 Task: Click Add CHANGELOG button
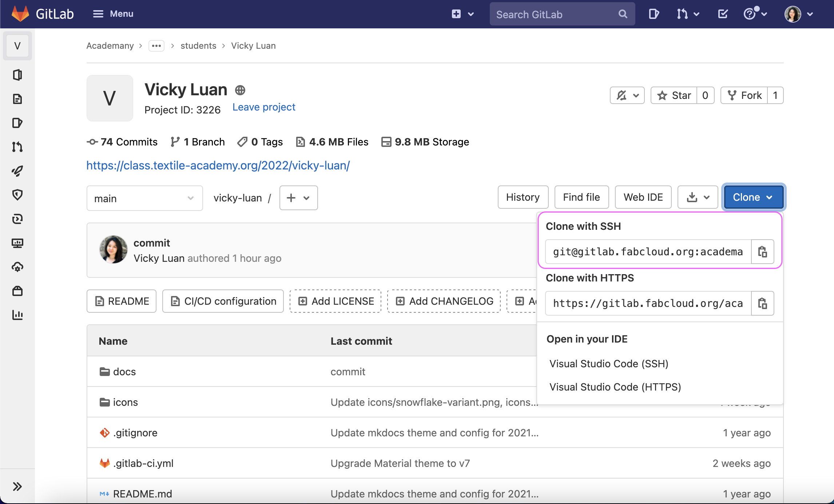[x=444, y=301]
